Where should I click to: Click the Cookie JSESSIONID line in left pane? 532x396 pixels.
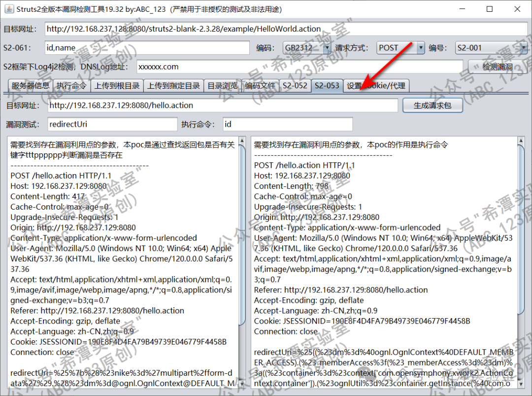[118, 342]
